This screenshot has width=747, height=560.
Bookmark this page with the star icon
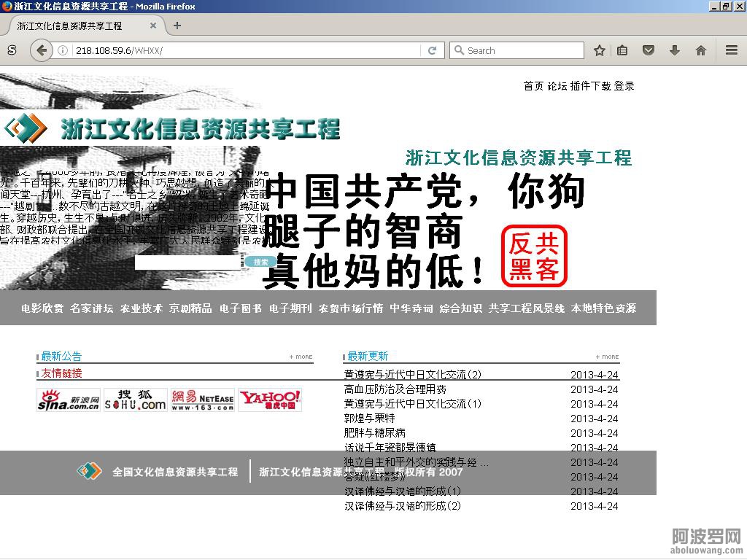tap(599, 50)
